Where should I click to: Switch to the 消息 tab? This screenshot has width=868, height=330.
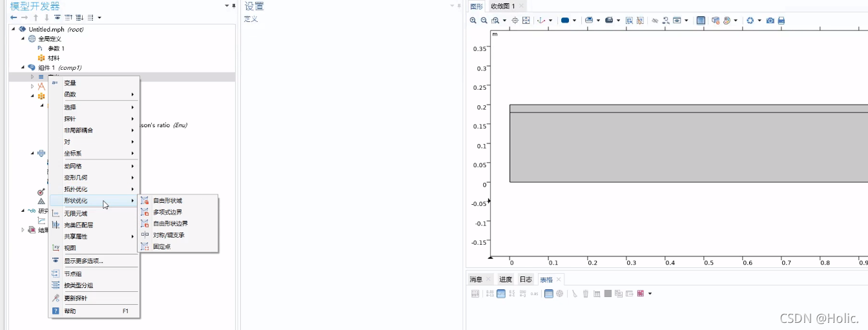click(x=476, y=280)
